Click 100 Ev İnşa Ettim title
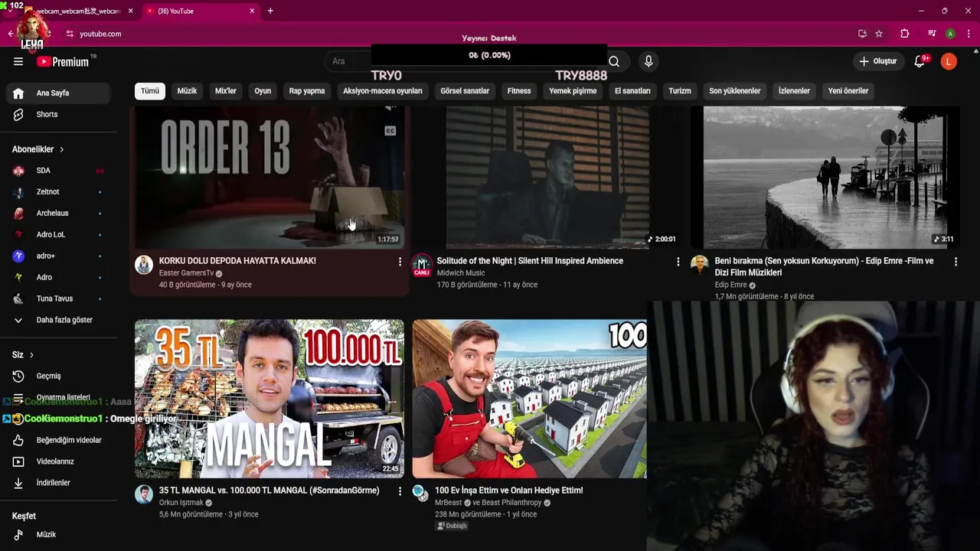This screenshot has width=980, height=551. pyautogui.click(x=509, y=491)
